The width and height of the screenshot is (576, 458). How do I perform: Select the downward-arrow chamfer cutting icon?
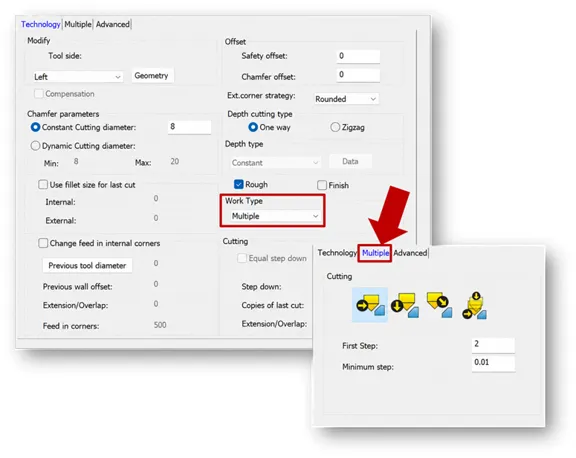click(405, 305)
